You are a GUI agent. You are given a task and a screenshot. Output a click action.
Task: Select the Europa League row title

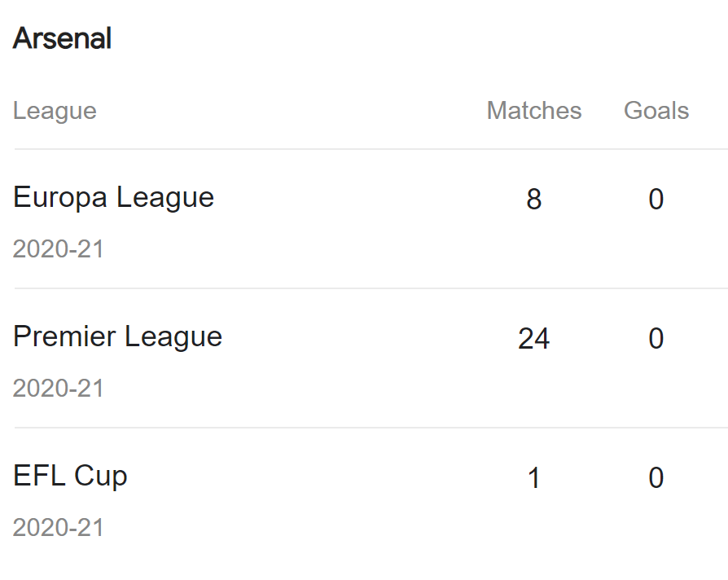113,197
